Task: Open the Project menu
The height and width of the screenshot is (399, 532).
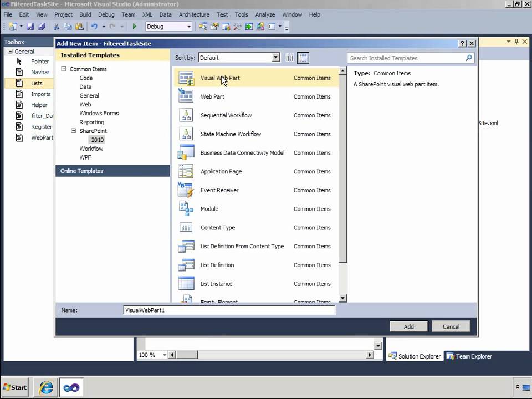Action: (x=63, y=14)
